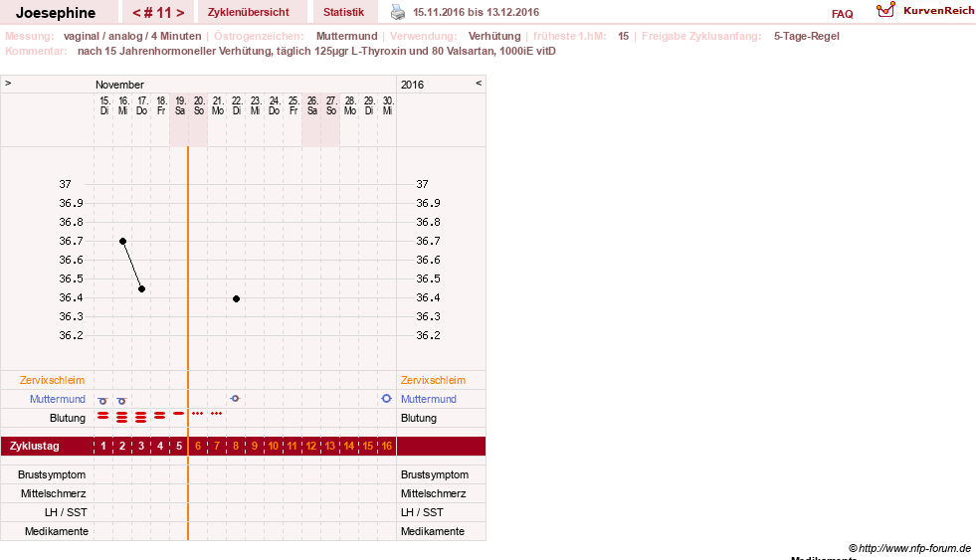The image size is (976, 560).
Task: Click the temperature point on 17. November
Action: coord(142,288)
